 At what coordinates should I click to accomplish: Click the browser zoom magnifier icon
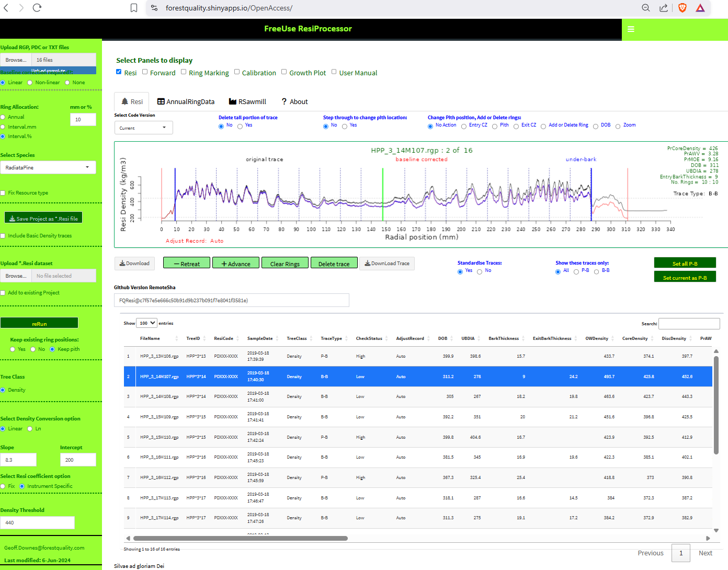point(646,8)
